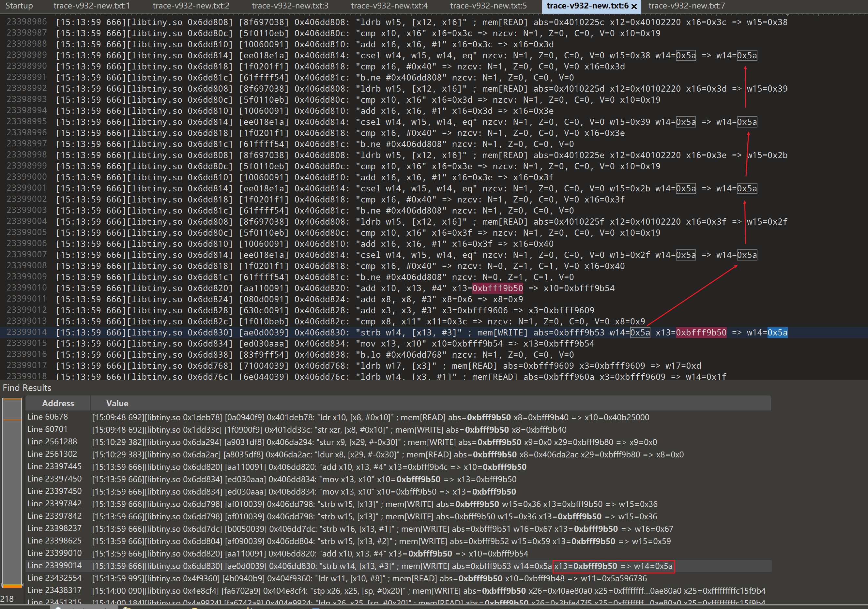Open result Line 23397445

click(x=398, y=467)
